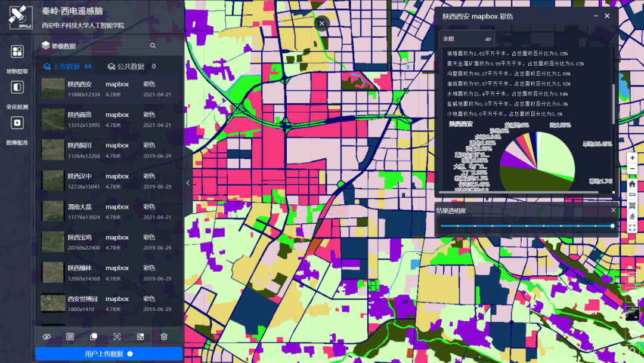The width and height of the screenshot is (644, 363).
Task: Open the 图像配准 image registration tool
Action: pos(17,123)
